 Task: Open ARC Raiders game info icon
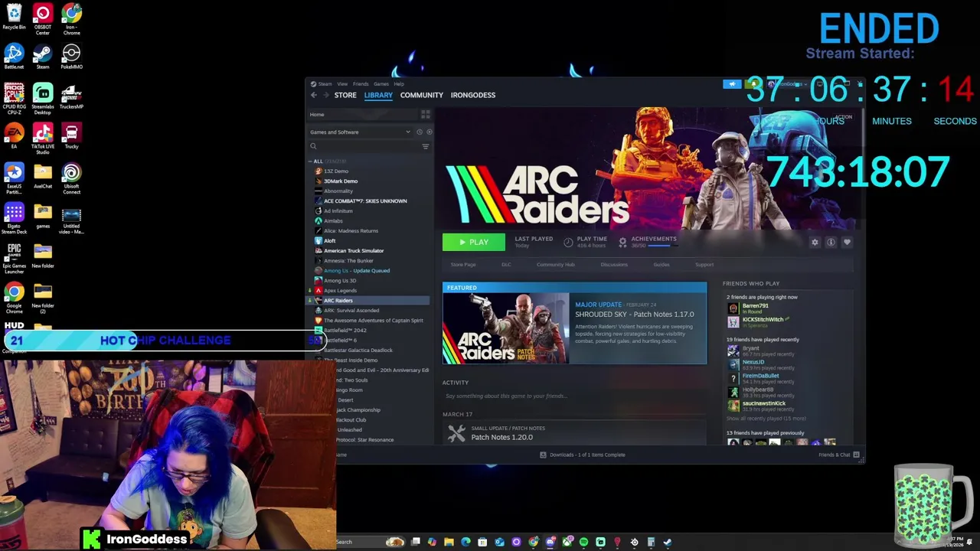tap(831, 243)
